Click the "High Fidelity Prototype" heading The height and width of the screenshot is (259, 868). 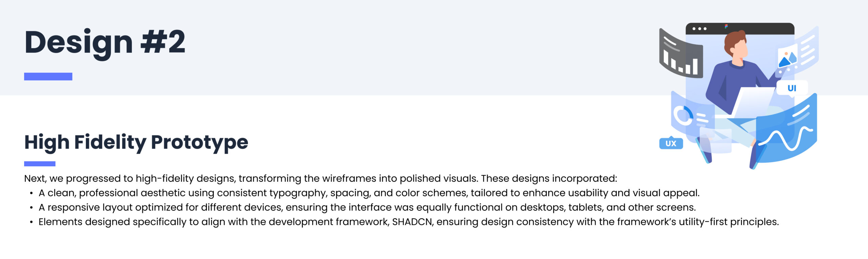[x=136, y=142]
